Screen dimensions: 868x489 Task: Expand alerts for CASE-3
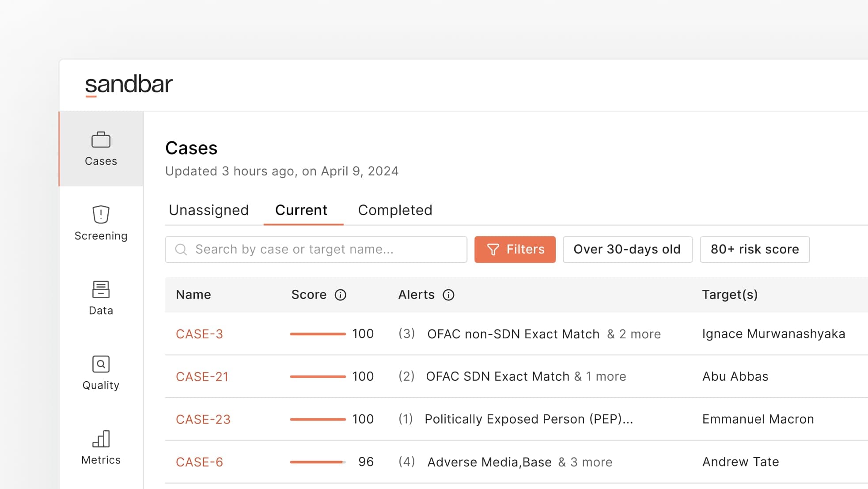634,334
